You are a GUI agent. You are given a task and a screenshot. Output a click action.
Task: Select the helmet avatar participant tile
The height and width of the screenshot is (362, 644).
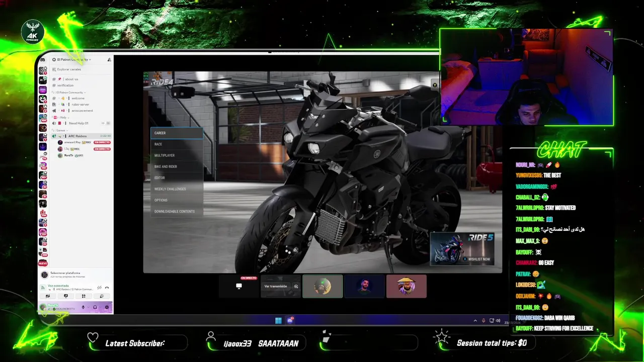(x=323, y=286)
